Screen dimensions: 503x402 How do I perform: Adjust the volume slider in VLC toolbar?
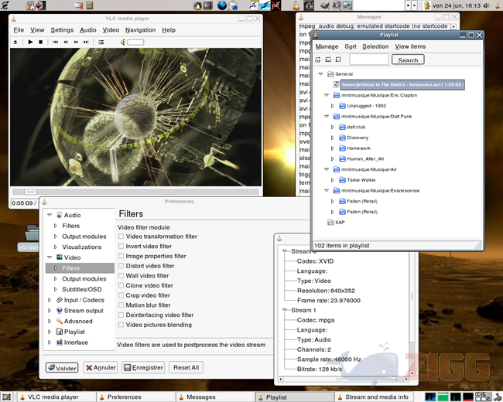(136, 42)
